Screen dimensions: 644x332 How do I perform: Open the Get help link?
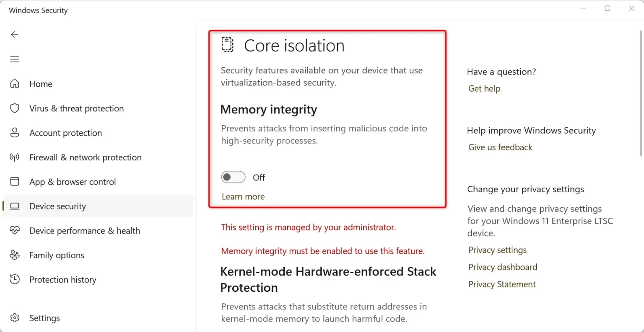coord(484,89)
